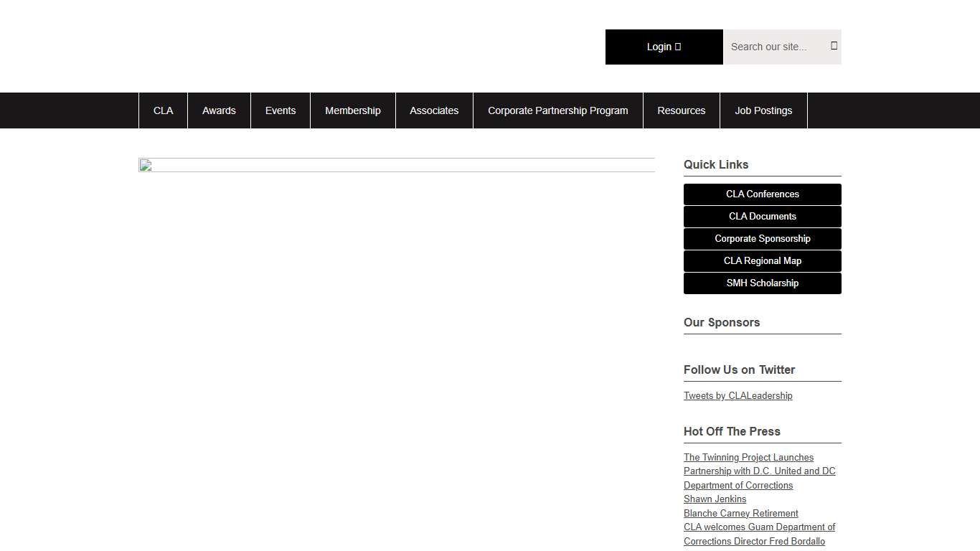This screenshot has width=980, height=551.
Task: Go to the Membership menu
Action: point(353,110)
